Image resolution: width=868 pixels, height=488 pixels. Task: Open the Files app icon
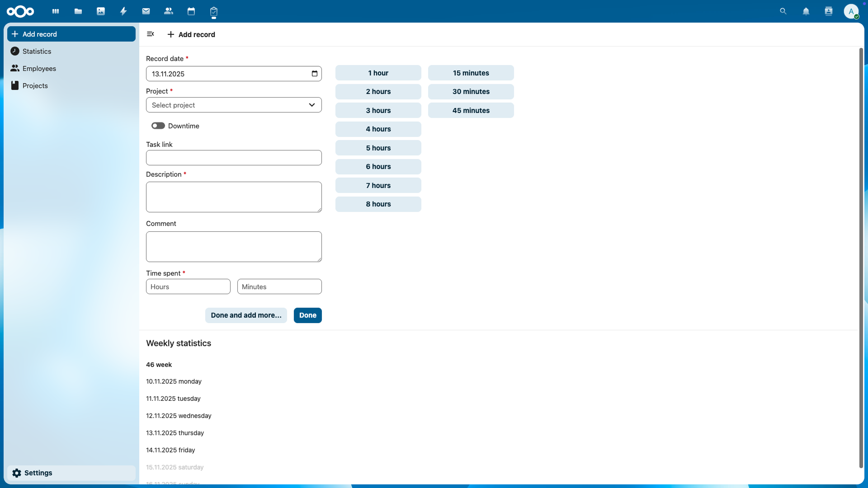(78, 11)
